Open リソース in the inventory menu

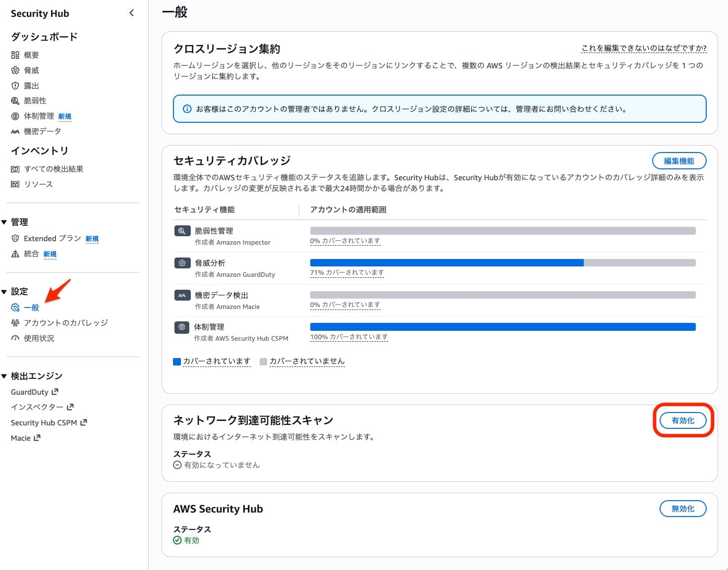[x=38, y=184]
